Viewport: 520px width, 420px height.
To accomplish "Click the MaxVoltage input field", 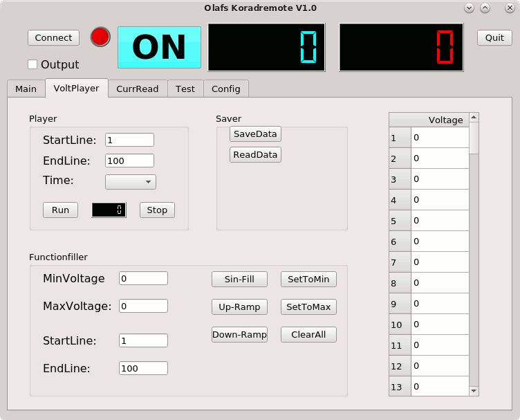I will point(143,306).
